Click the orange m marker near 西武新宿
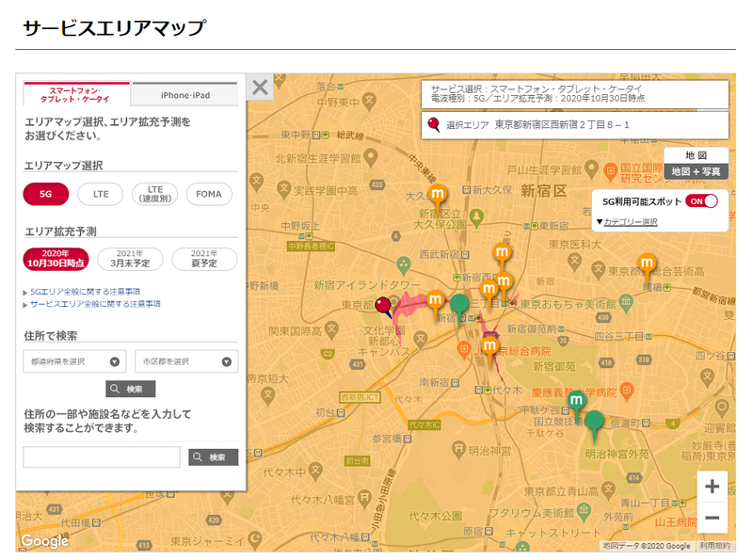The height and width of the screenshot is (560, 753). [502, 253]
